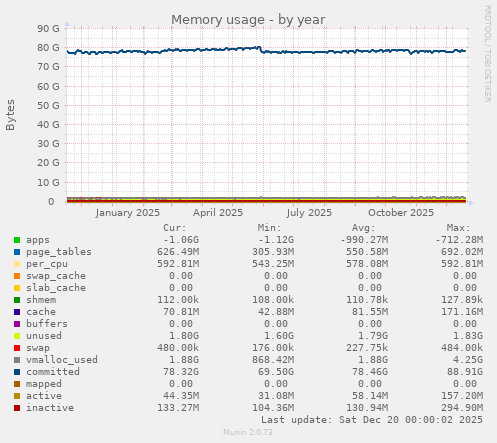497x443 pixels.
Task: Click the shmem max value '127.89k'
Action: [462, 300]
